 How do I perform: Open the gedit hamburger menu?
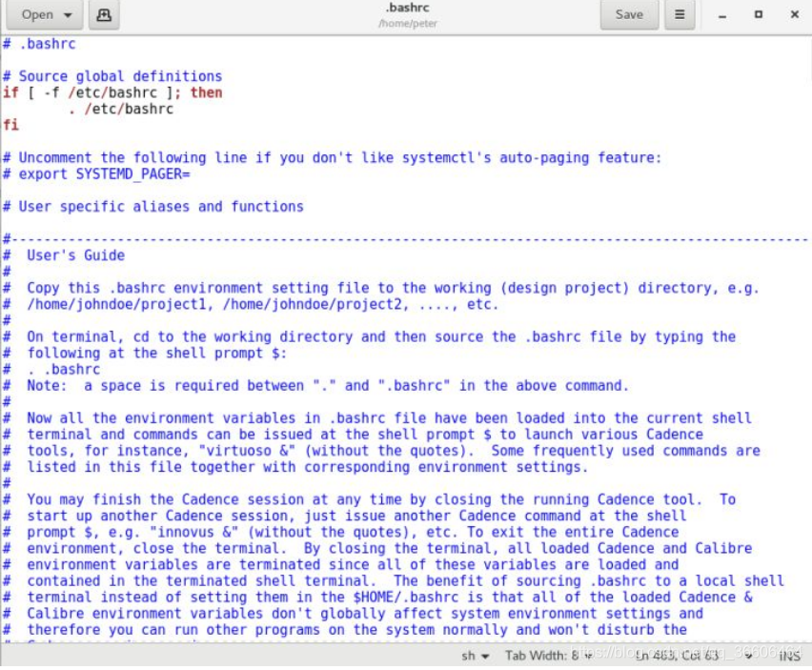click(x=680, y=14)
